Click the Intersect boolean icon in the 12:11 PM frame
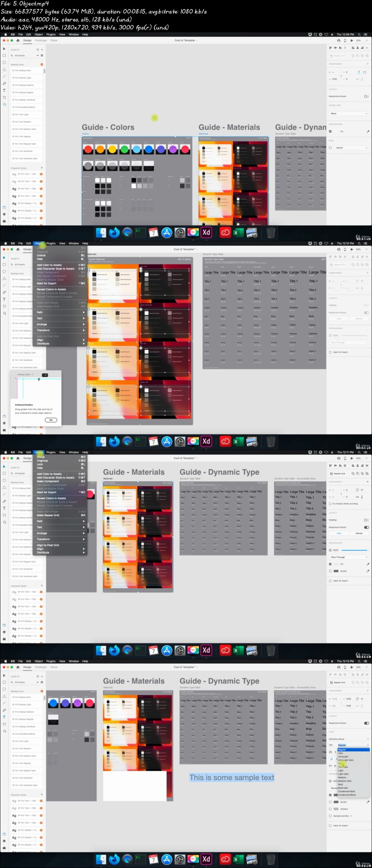Viewport: 372px width, 868px height. (362, 473)
